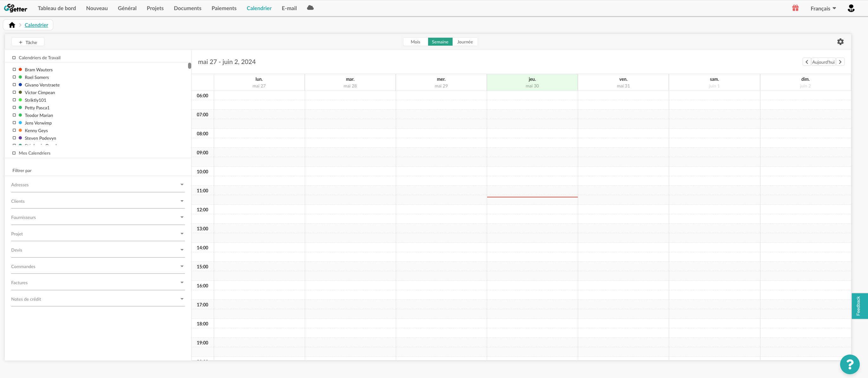Click the calendar list scrollbar thumb
This screenshot has width=868, height=378.
(x=190, y=66)
